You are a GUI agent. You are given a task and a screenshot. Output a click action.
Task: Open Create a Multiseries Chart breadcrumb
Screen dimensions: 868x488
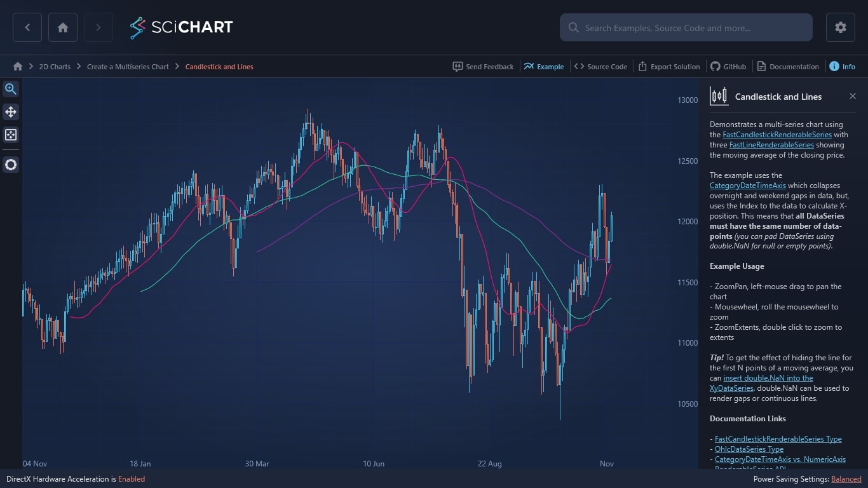point(128,67)
